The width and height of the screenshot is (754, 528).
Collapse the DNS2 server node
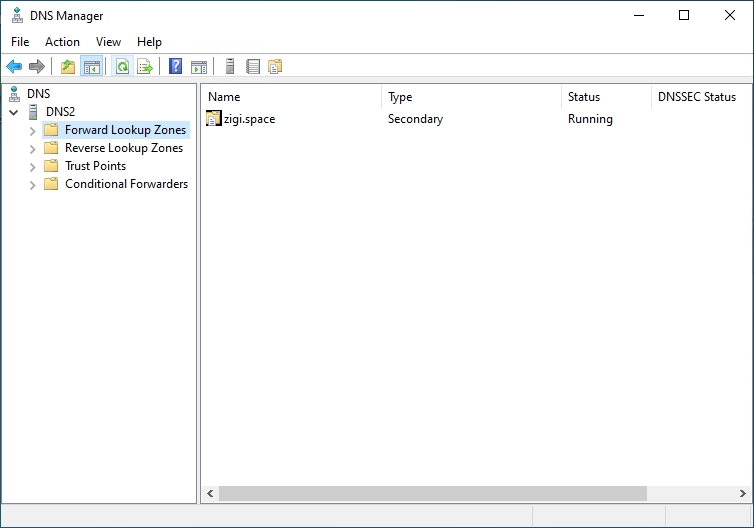tap(14, 113)
